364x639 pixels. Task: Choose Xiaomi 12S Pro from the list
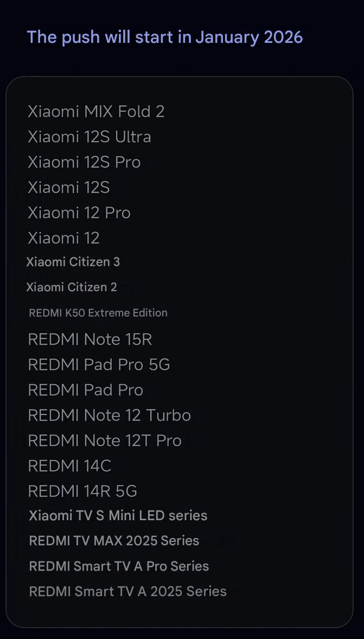tap(84, 162)
